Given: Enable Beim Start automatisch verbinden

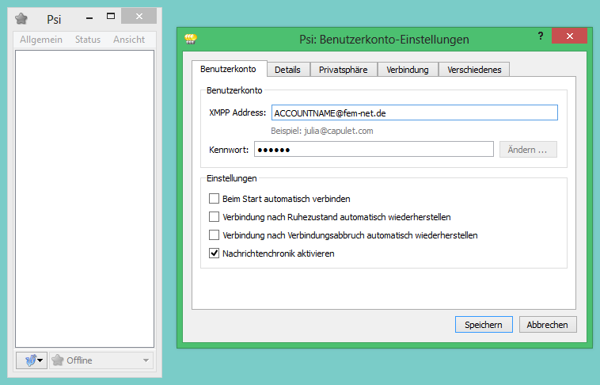Looking at the screenshot, I should pos(214,199).
